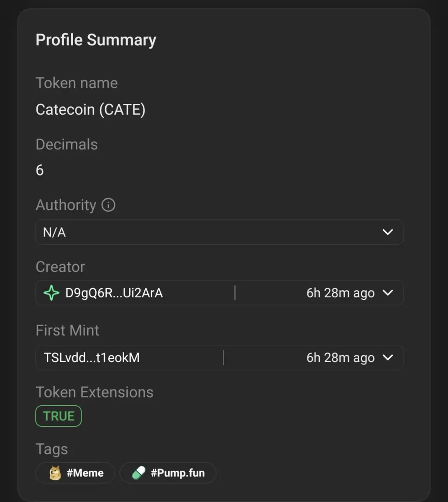Click the green sparkle icon beside creator address
Viewport: 448px width, 502px height.
coord(51,293)
